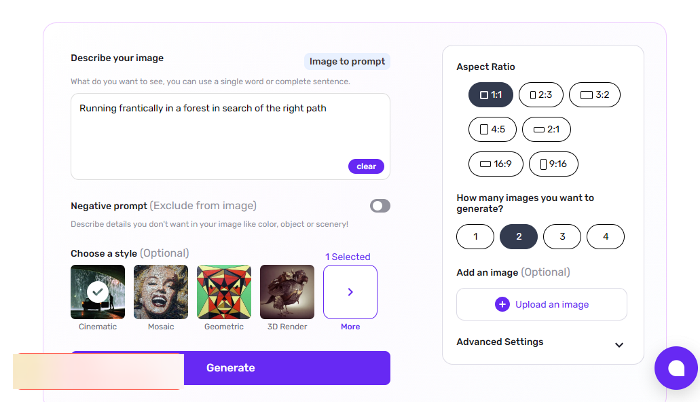Open the chat support bubble
700x402 pixels.
coord(675,368)
